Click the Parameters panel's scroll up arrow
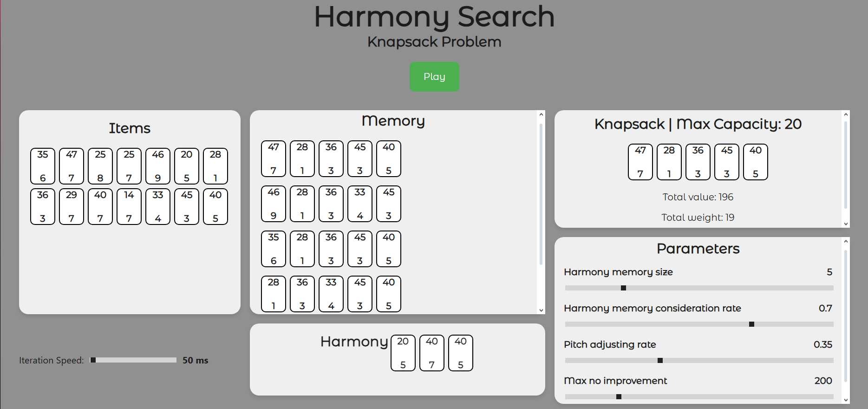 tap(846, 241)
